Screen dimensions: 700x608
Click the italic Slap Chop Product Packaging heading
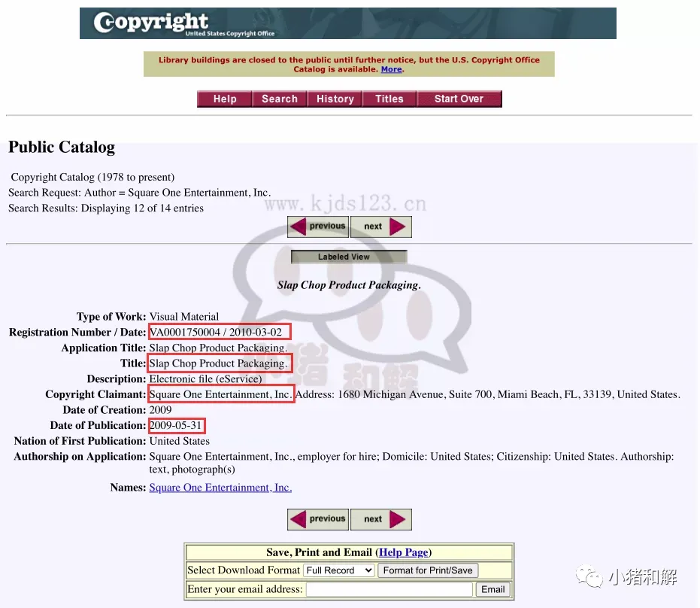[349, 285]
